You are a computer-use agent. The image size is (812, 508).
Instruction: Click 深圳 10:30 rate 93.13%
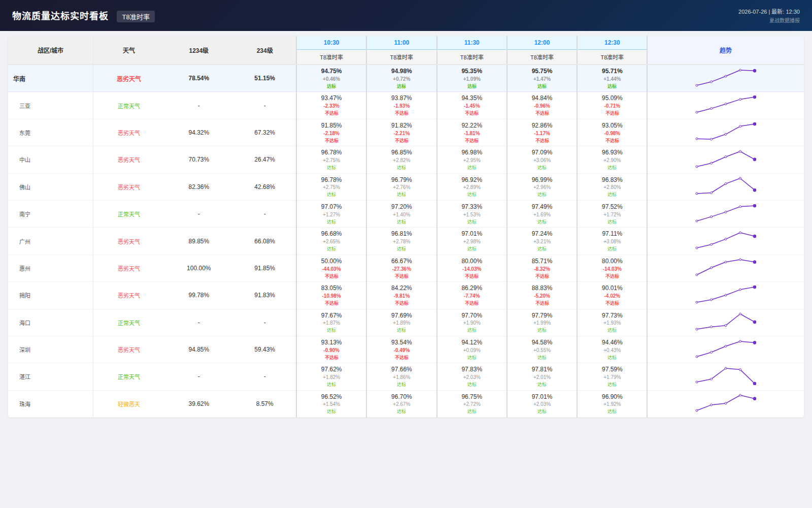coord(331,342)
